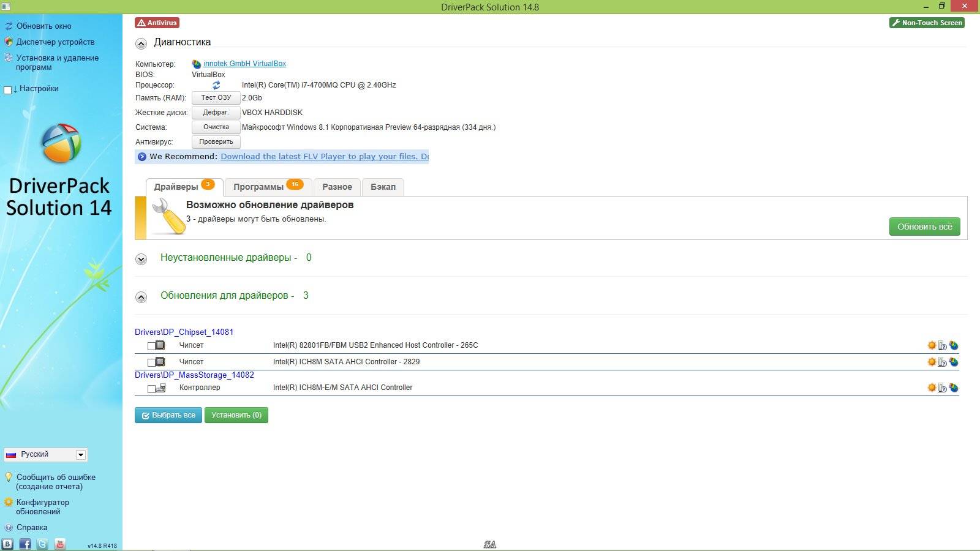Switch to the Разное tab
980x551 pixels.
[x=337, y=187]
